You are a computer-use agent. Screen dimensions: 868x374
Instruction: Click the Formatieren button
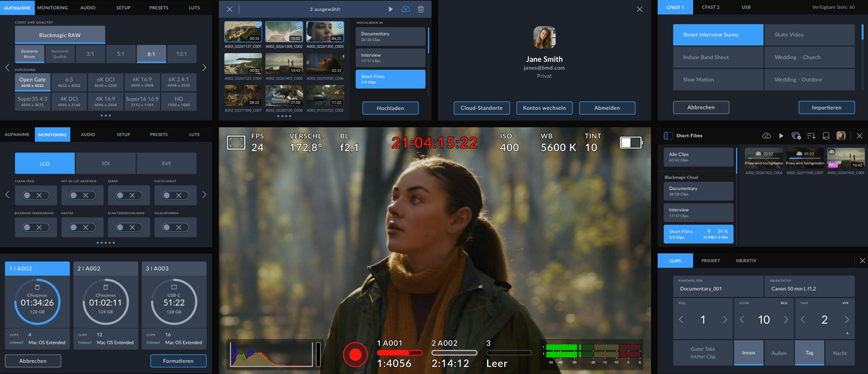pos(178,361)
